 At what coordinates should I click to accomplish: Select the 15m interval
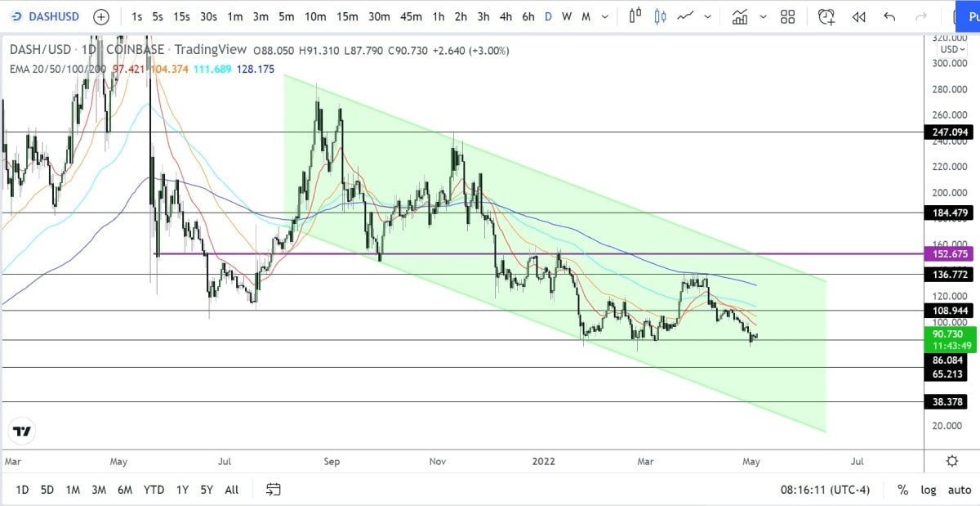click(347, 16)
